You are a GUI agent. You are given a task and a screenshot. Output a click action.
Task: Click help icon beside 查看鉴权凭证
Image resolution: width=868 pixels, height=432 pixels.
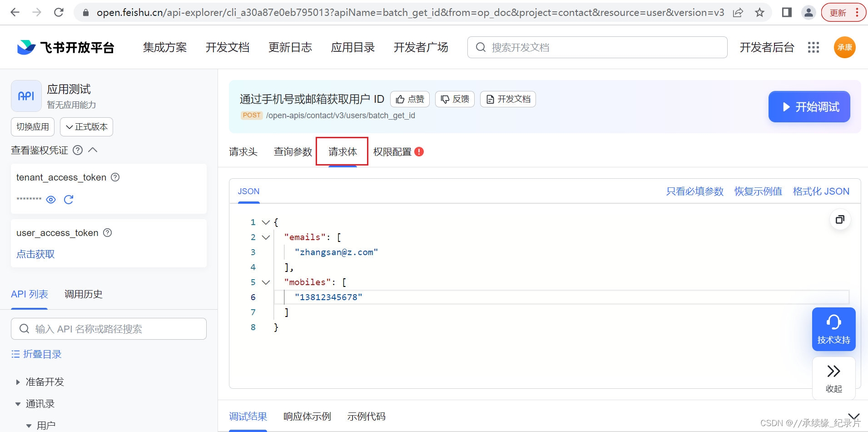point(78,150)
